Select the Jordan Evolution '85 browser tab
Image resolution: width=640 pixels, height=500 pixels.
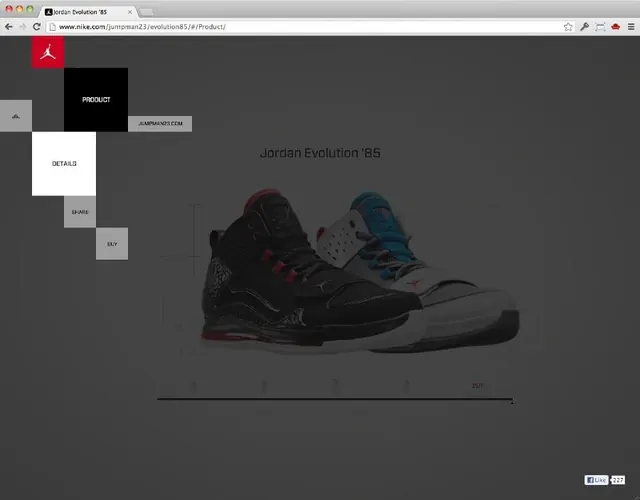point(88,12)
